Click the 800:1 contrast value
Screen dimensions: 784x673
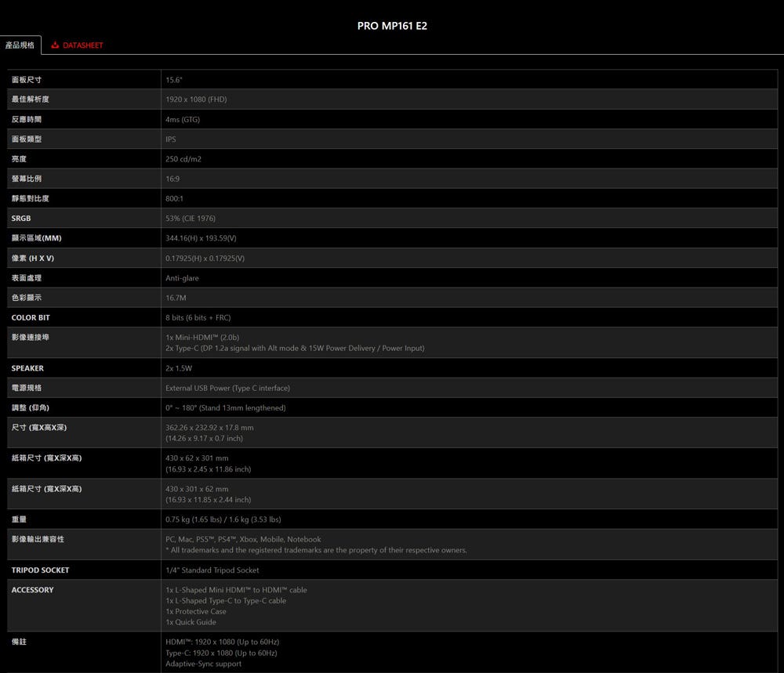click(175, 198)
